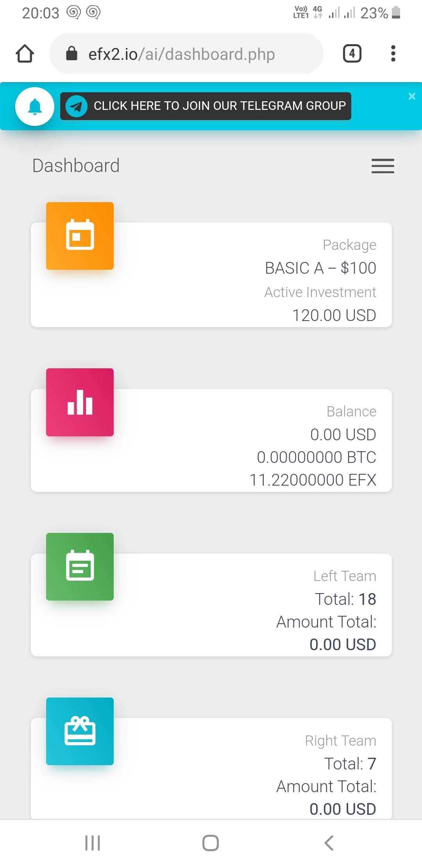Tap the browser home icon
This screenshot has width=422, height=868.
click(25, 54)
